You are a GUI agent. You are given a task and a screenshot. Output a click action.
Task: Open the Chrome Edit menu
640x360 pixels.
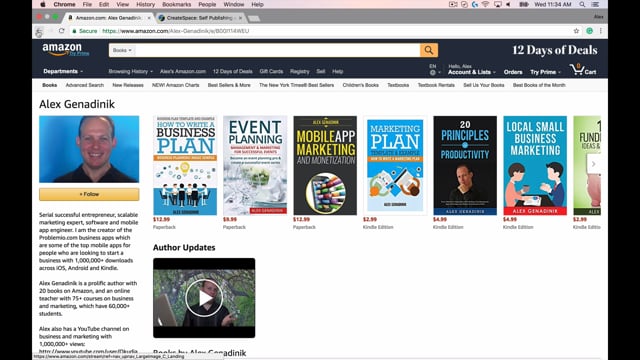point(104,4)
